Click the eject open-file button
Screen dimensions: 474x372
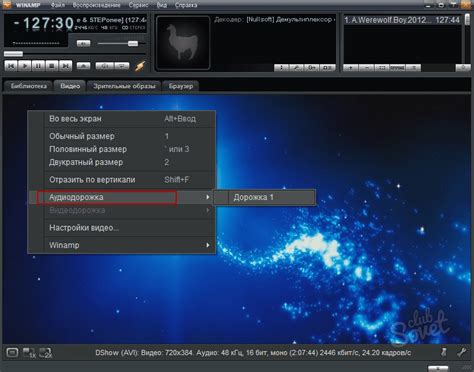[x=83, y=66]
